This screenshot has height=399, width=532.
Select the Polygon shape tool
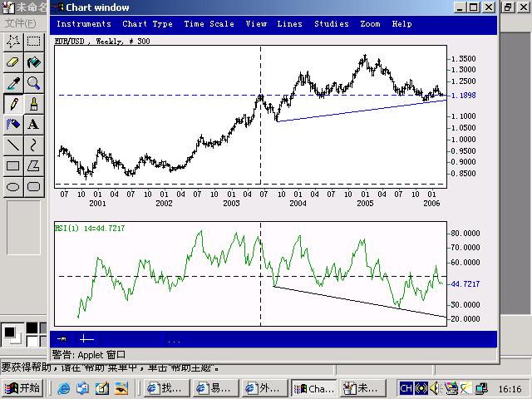tap(33, 166)
